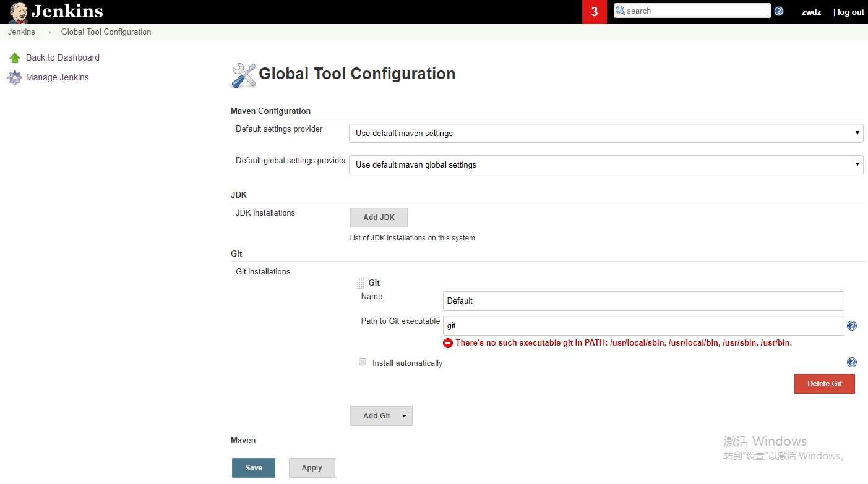Open the Default settings provider dropdown

point(606,133)
